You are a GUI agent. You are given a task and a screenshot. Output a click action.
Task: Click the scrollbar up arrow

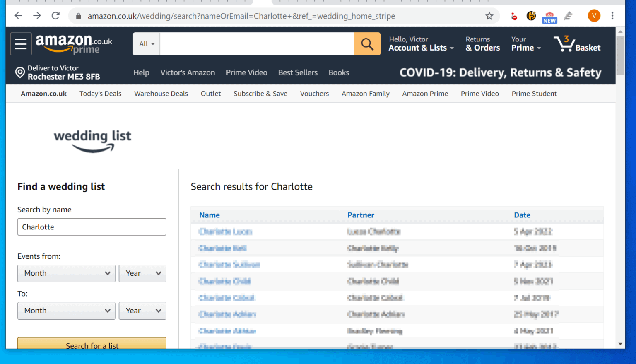[620, 31]
